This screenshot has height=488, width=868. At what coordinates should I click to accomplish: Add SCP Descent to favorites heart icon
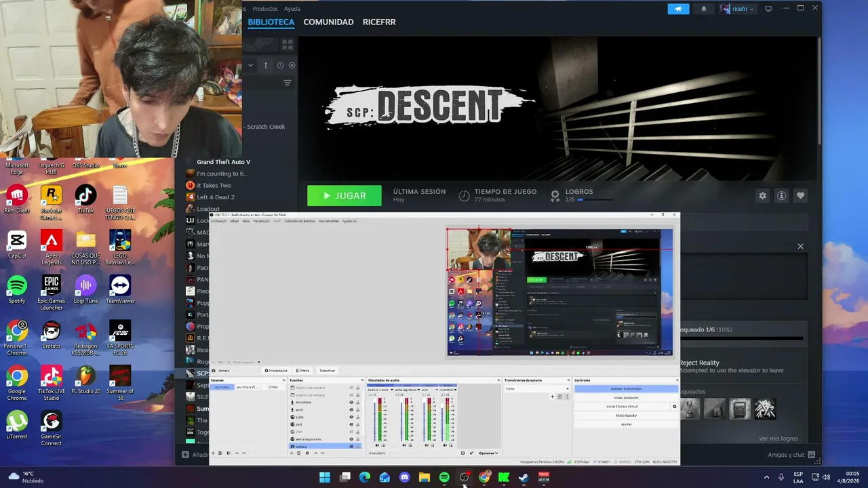point(800,196)
